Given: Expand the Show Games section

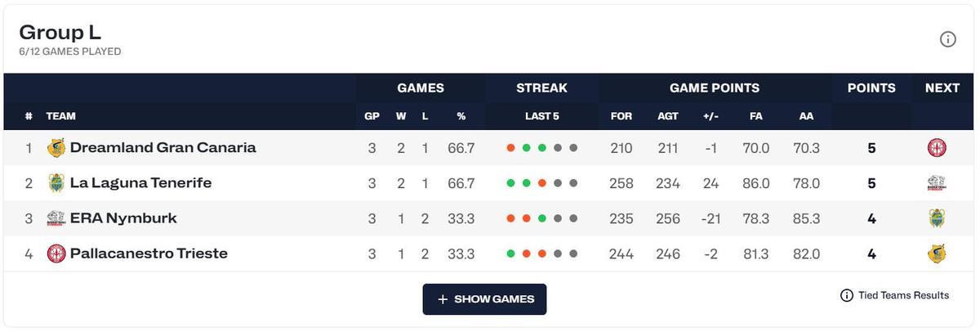Looking at the screenshot, I should [x=484, y=299].
